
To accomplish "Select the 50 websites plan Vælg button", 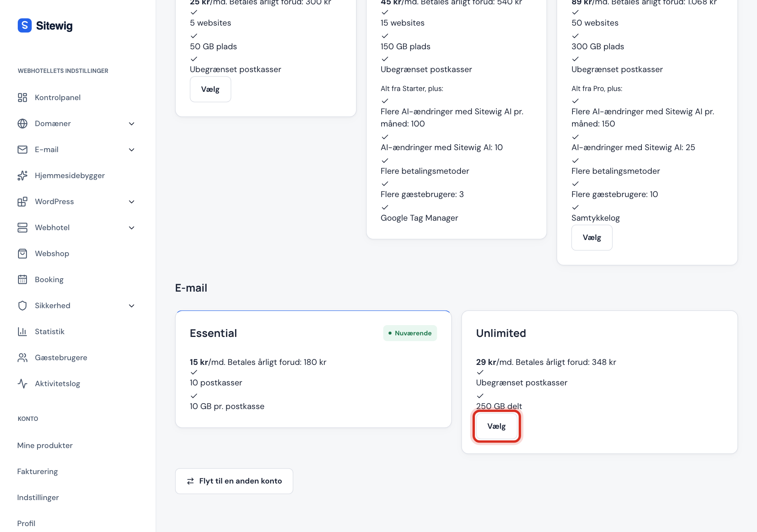I will tap(592, 238).
